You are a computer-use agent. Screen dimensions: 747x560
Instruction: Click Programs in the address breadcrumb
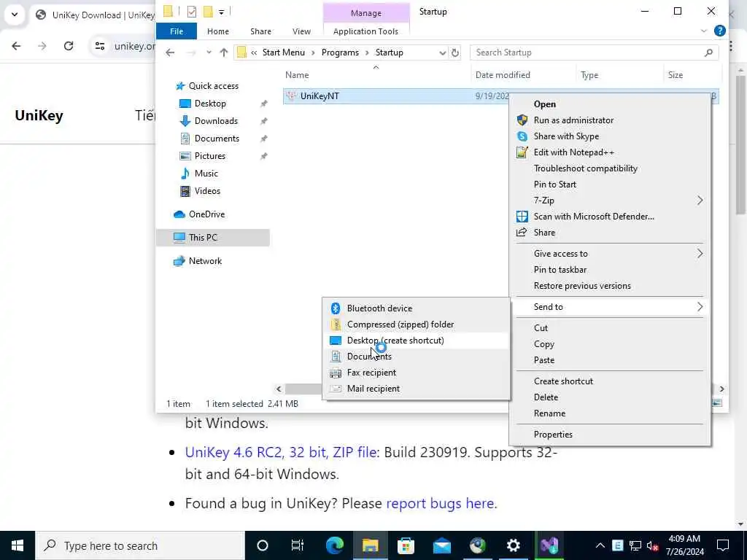(340, 52)
